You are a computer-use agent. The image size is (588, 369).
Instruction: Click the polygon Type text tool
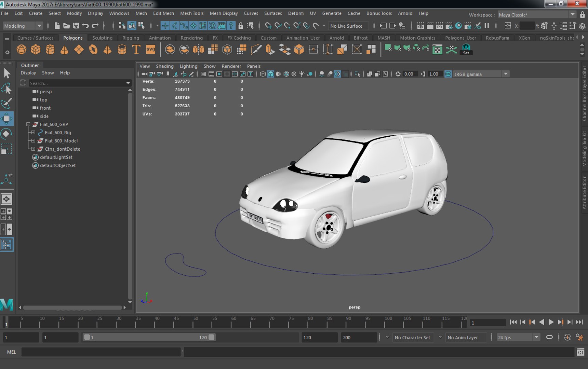pos(136,50)
